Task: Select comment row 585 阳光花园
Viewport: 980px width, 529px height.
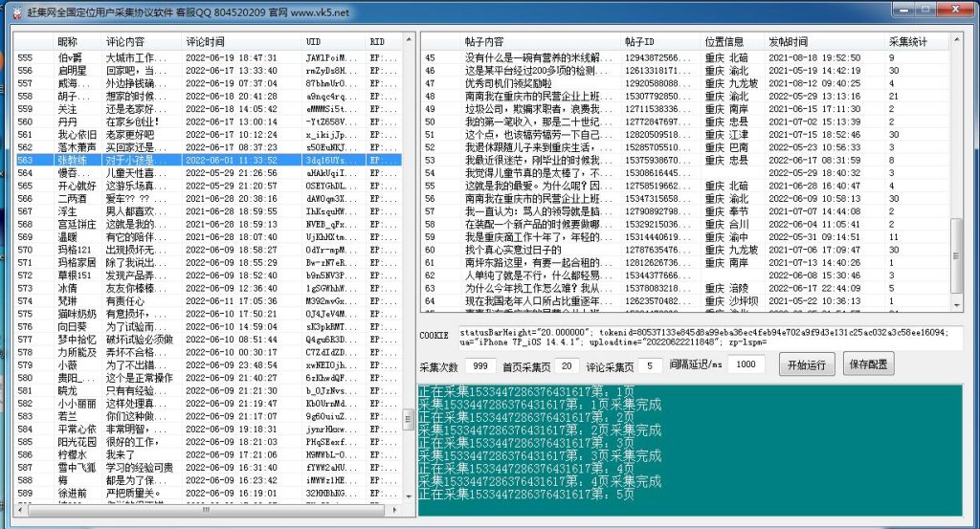Action: 208,442
